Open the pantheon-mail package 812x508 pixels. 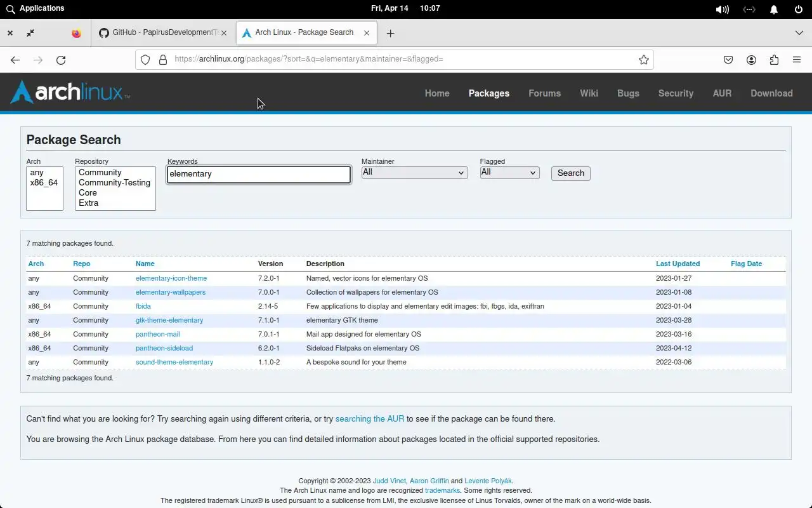[157, 334]
